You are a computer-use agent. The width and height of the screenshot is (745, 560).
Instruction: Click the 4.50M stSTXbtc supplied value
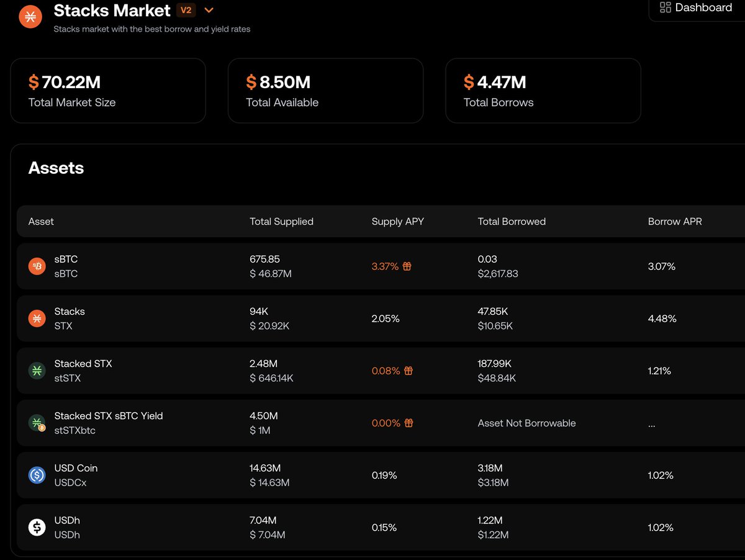264,416
